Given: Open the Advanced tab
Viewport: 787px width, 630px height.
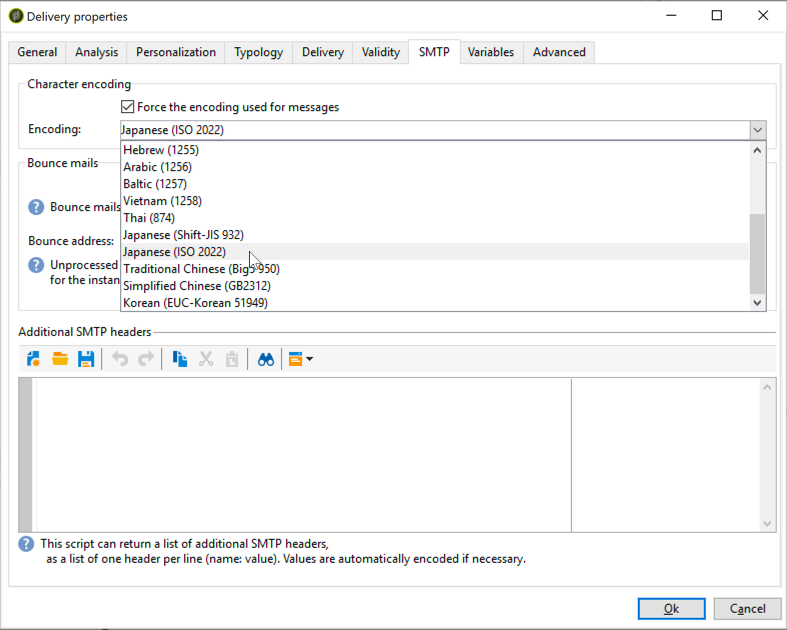Looking at the screenshot, I should (559, 52).
